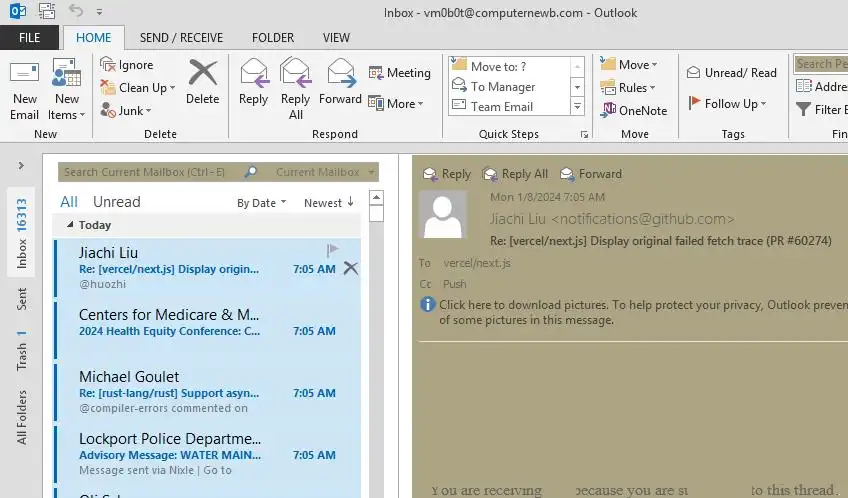This screenshot has width=848, height=498.
Task: Click the Outlook application icon in title bar
Action: pos(18,11)
